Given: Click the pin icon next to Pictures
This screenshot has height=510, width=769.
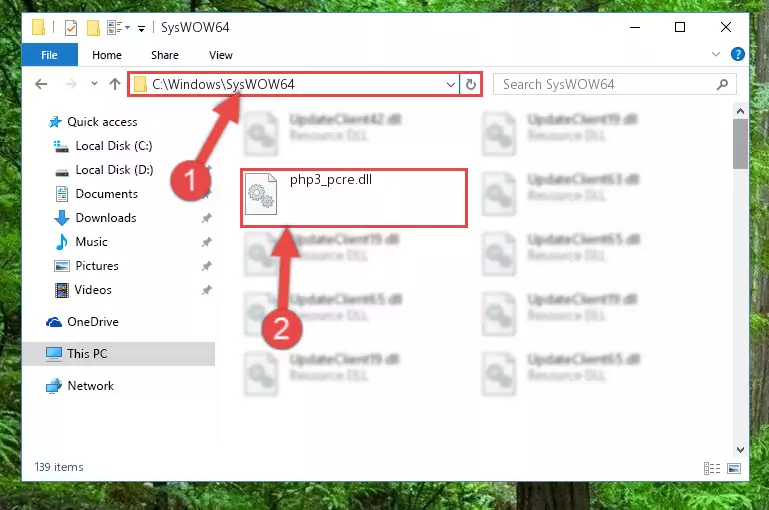Looking at the screenshot, I should click(206, 266).
